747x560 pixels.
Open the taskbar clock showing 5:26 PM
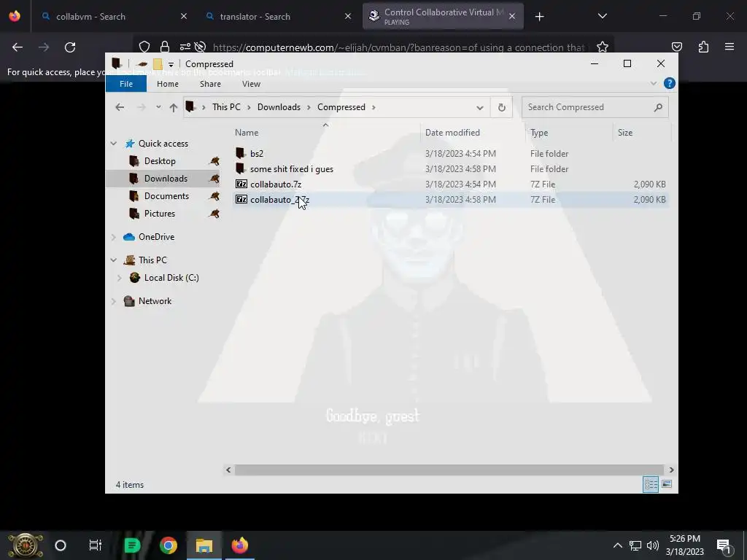684,545
